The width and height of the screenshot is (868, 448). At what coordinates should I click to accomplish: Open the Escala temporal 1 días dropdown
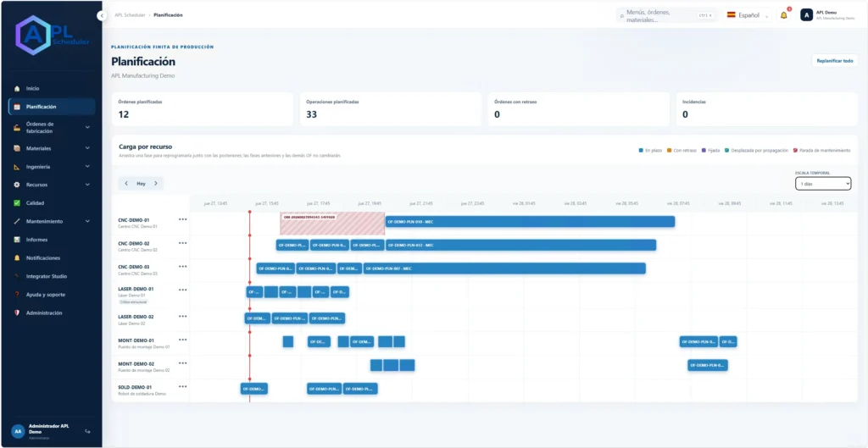pyautogui.click(x=823, y=184)
